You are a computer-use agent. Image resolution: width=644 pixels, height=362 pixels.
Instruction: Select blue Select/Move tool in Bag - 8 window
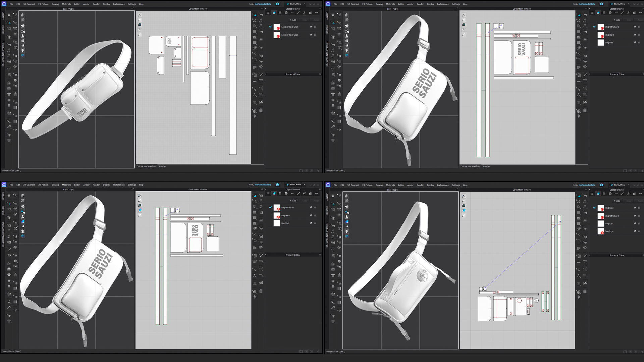click(x=333, y=204)
